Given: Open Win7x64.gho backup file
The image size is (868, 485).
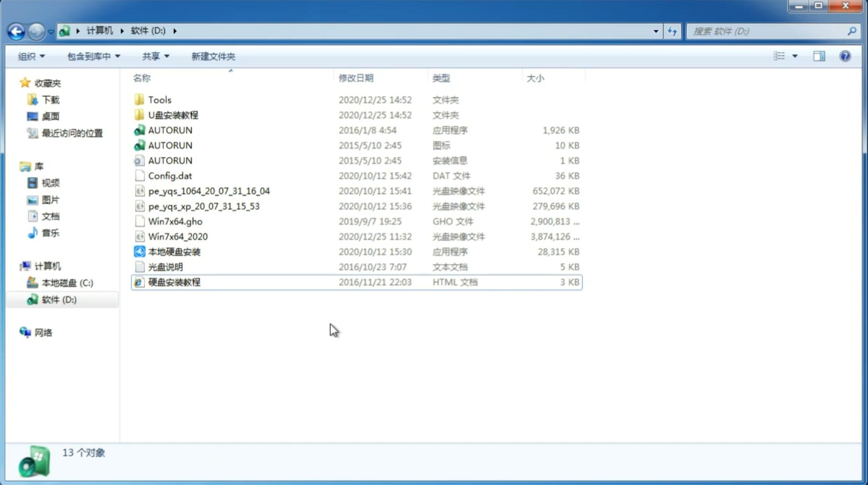Looking at the screenshot, I should click(x=176, y=221).
